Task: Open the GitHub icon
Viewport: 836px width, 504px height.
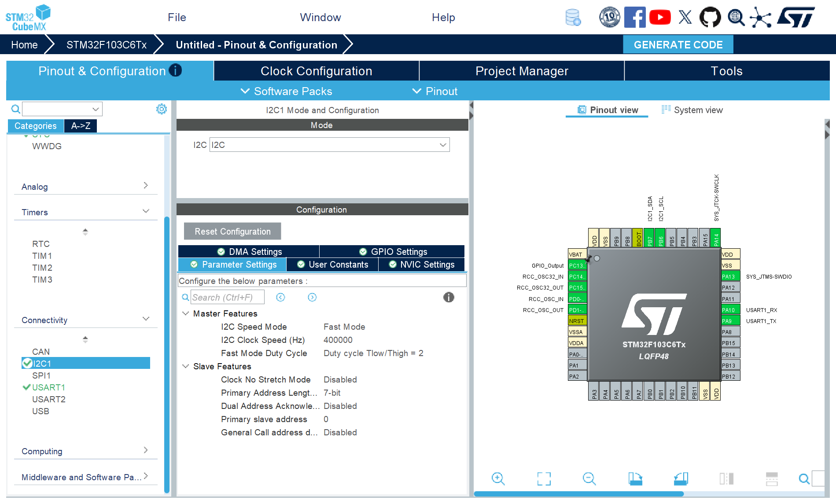Action: point(710,18)
